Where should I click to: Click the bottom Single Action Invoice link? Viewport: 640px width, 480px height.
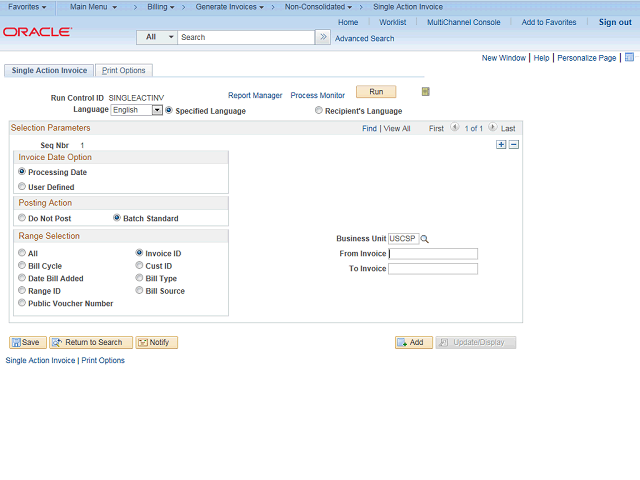click(x=40, y=360)
